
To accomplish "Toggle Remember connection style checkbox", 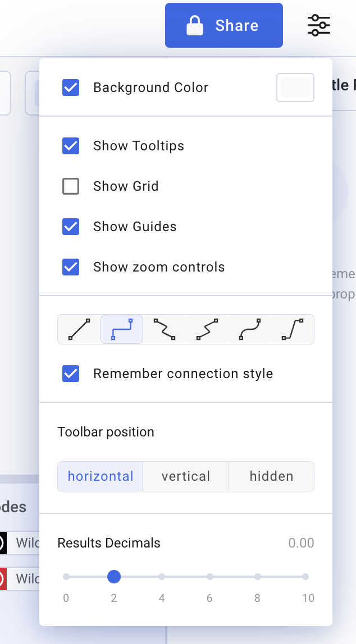I will (71, 374).
